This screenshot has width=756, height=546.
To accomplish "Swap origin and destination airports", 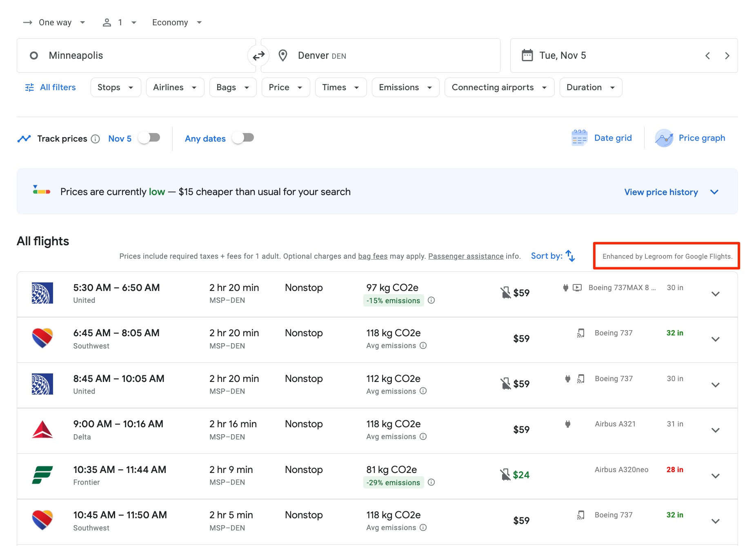I will pos(258,55).
